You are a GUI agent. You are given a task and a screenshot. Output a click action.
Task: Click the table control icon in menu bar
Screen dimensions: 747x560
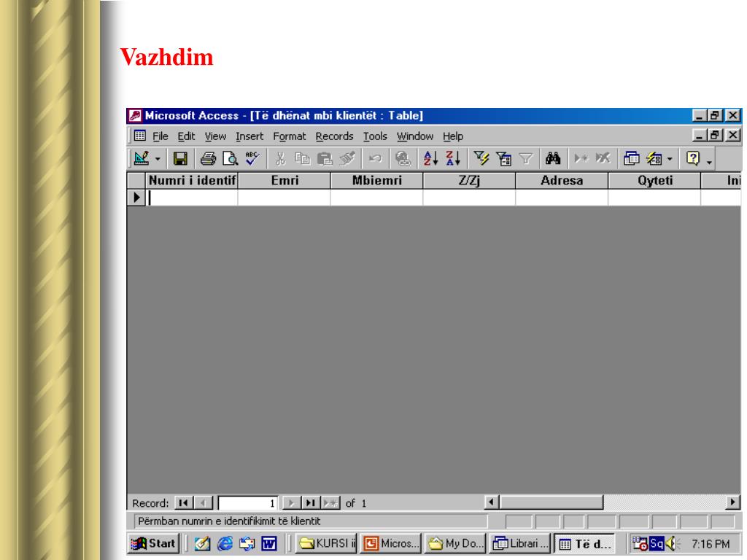point(139,136)
